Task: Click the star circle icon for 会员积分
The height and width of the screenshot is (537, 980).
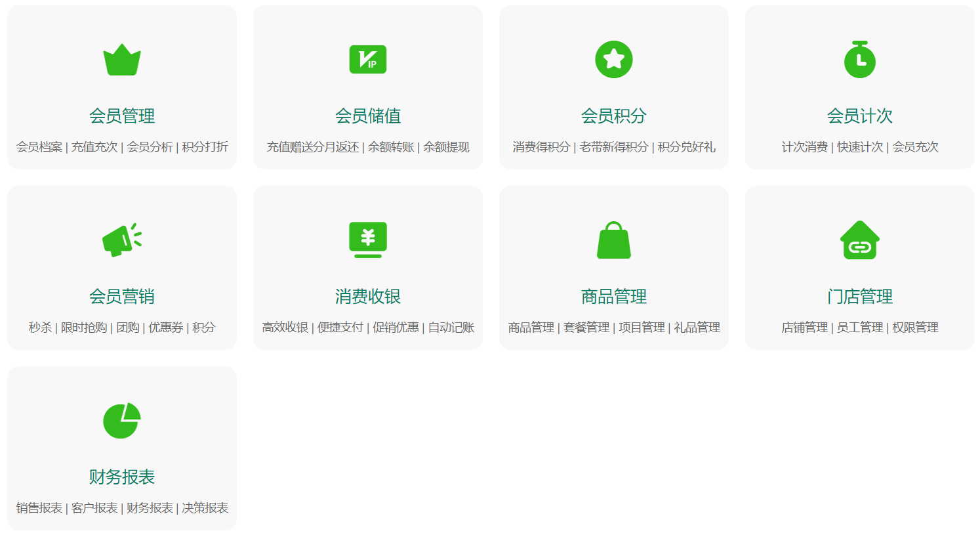Action: click(614, 60)
